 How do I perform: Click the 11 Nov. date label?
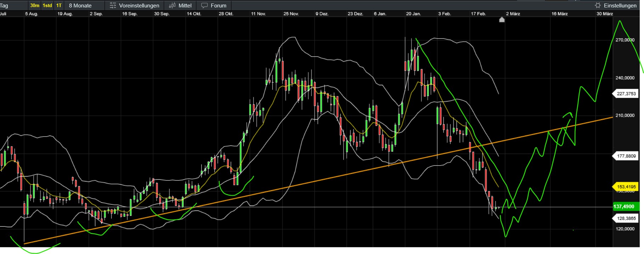[x=258, y=14]
